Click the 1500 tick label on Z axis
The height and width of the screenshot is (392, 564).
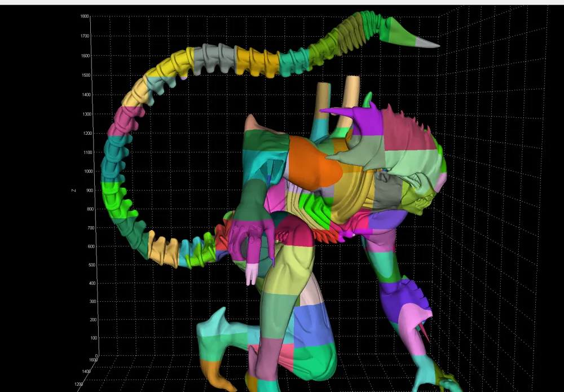[86, 76]
